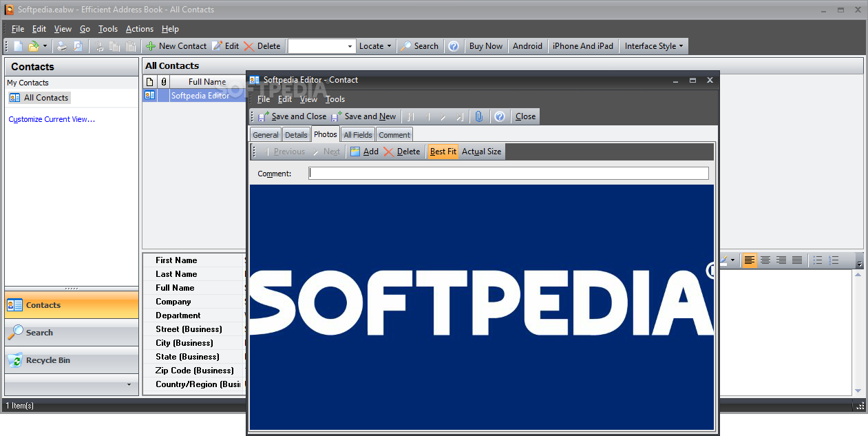Toggle Actual Size photo view
868x436 pixels.
click(x=481, y=152)
